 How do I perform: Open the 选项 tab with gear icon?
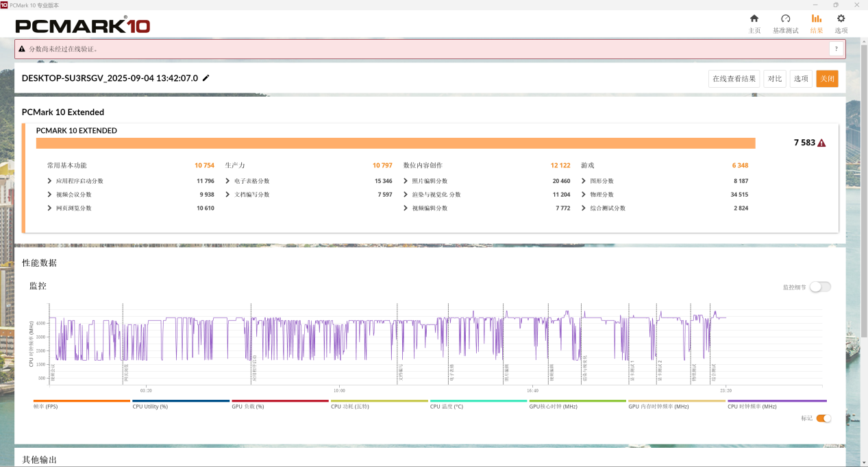pyautogui.click(x=841, y=24)
